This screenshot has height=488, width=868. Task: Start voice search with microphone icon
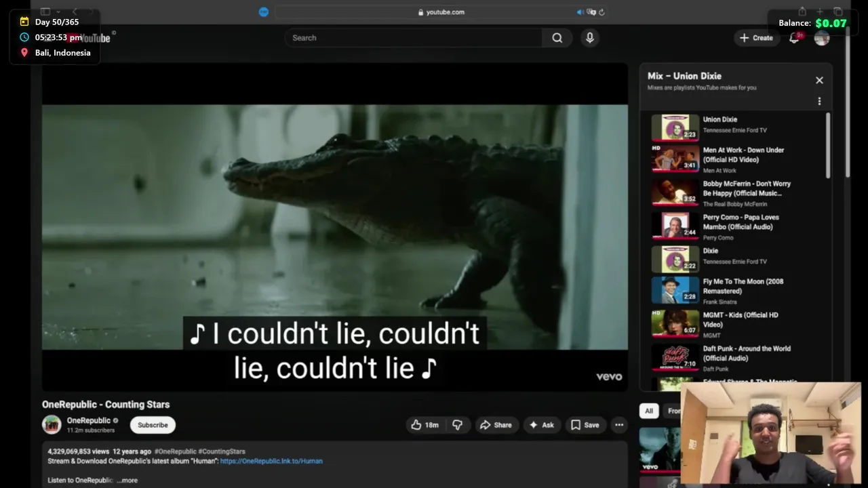(590, 38)
